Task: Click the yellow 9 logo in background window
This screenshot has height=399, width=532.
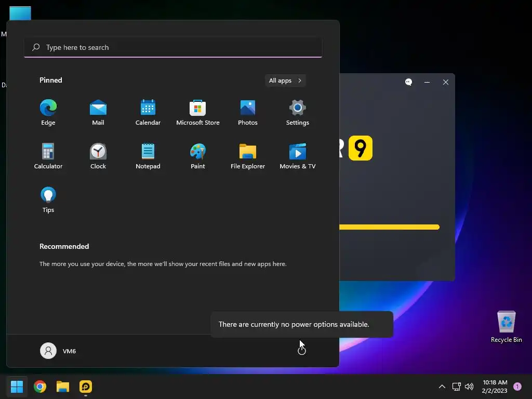Action: (x=361, y=148)
